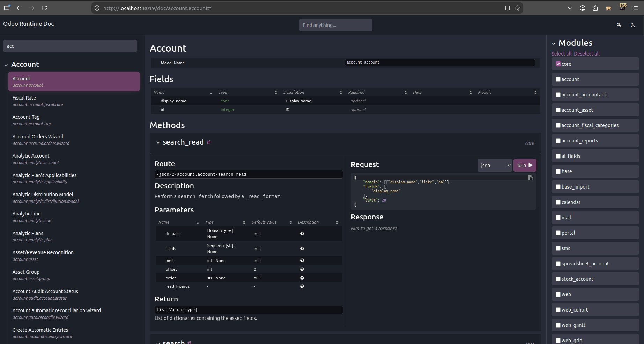
Task: Sort the Fields table by Name column
Action: 183,92
